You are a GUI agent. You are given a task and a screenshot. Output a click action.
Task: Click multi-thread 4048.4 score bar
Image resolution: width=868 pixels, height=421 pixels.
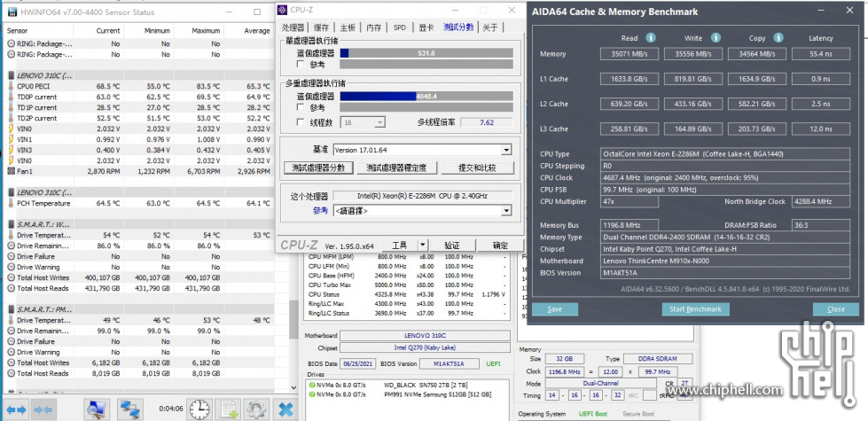426,97
